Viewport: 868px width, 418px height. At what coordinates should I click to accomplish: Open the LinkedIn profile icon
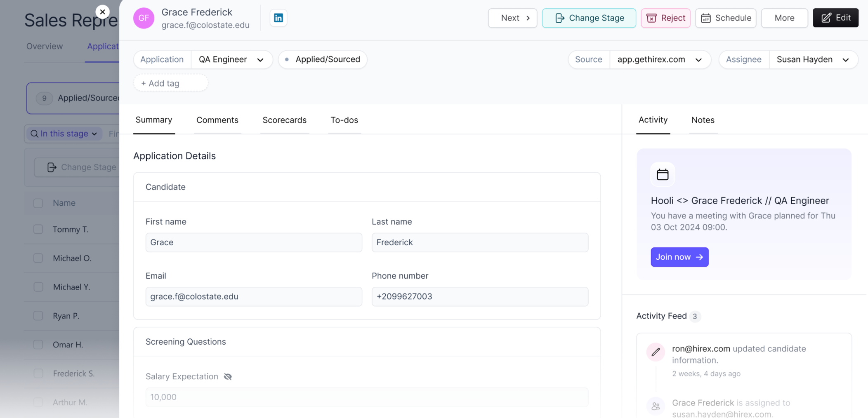pos(278,18)
